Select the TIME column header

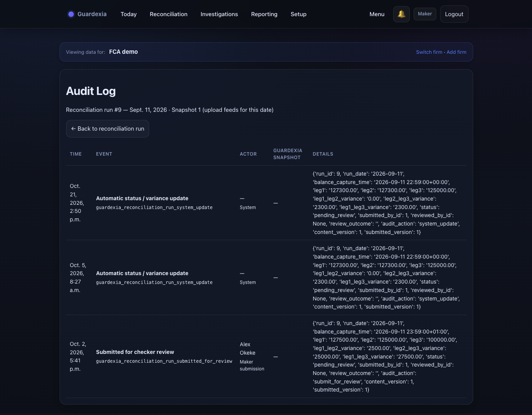click(76, 154)
